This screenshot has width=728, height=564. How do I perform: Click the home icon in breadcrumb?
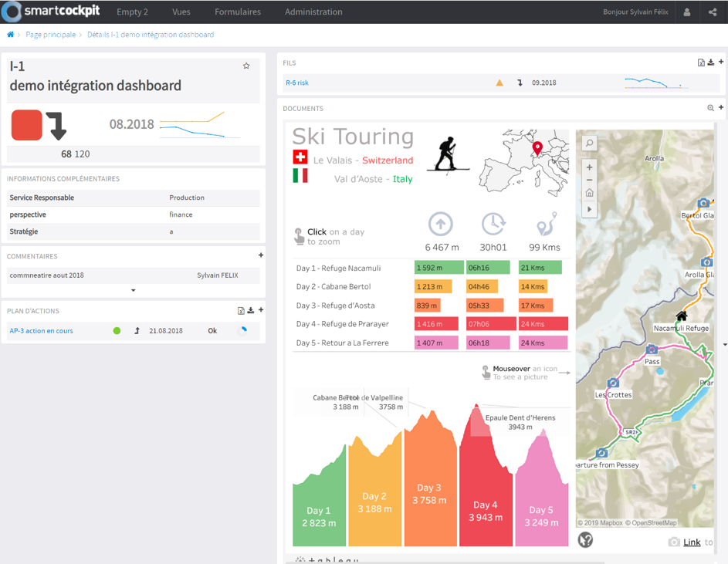click(10, 35)
